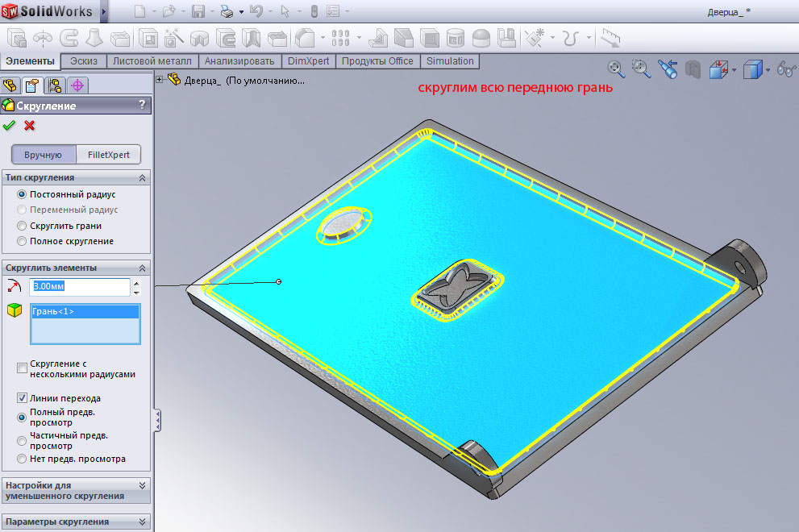Expand the Параметры скругления section
Screen dimensions: 799x532
pyautogui.click(x=143, y=522)
